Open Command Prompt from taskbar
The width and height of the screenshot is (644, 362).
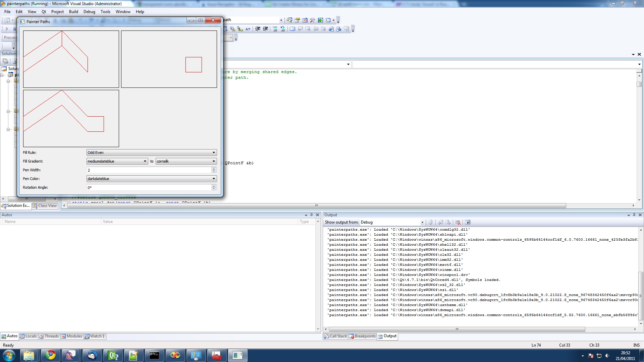(154, 355)
